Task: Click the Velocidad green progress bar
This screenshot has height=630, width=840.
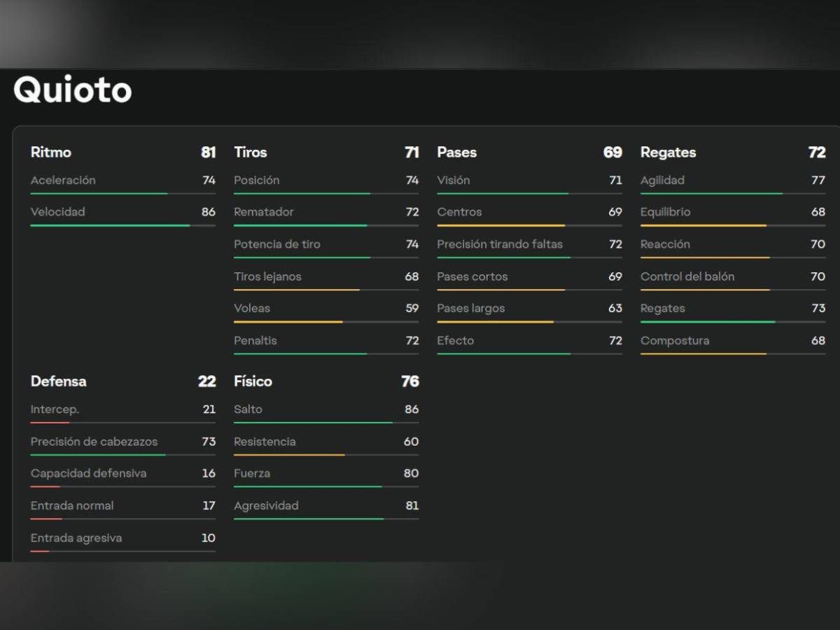Action: (x=110, y=225)
